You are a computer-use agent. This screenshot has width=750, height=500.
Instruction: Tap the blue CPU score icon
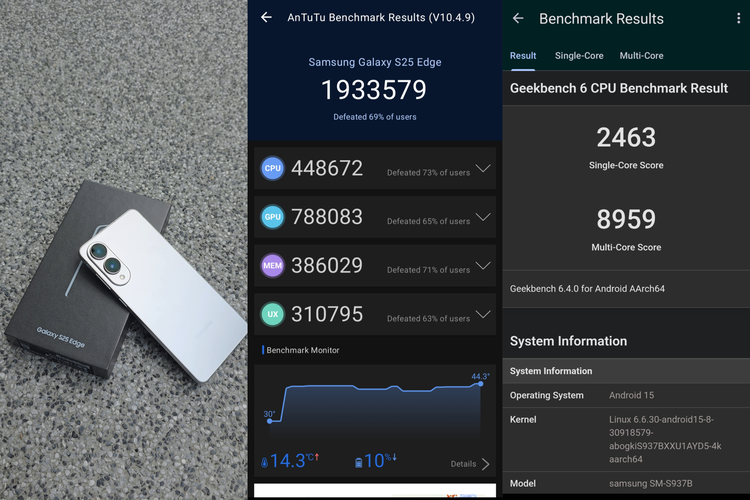tap(272, 168)
